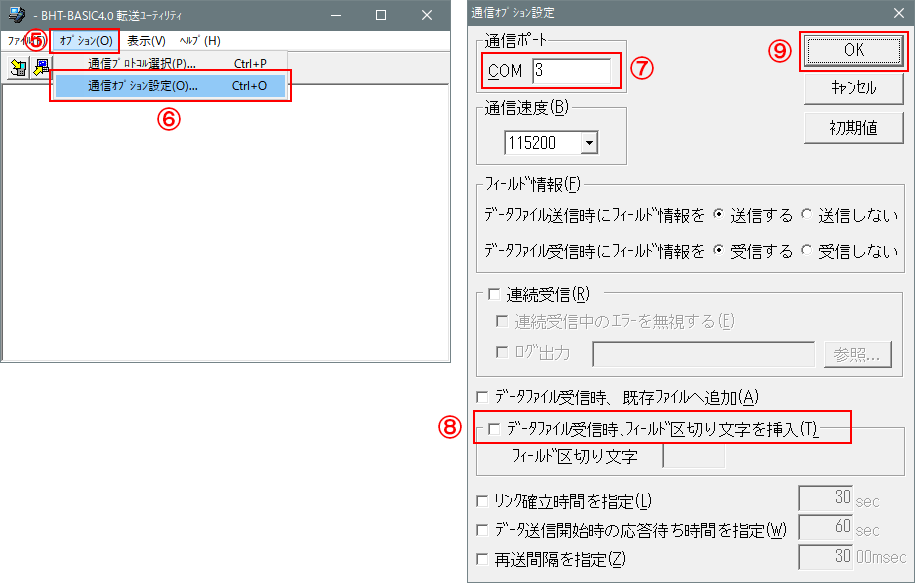Click the toolbar icon showing a handheld terminal
Image resolution: width=915 pixels, height=583 pixels.
click(18, 68)
